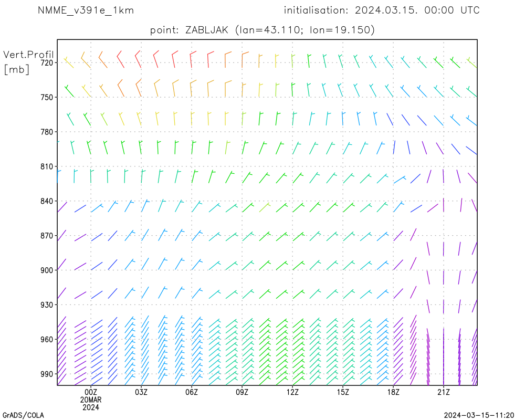Click the 2024-03-15-11:20 timestamp
The image size is (525, 420).
pos(479,416)
